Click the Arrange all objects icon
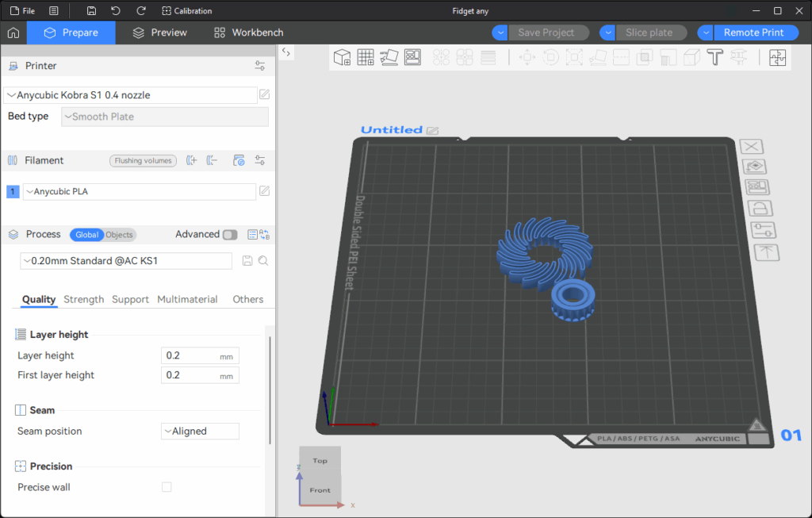The height and width of the screenshot is (518, 812). 412,57
